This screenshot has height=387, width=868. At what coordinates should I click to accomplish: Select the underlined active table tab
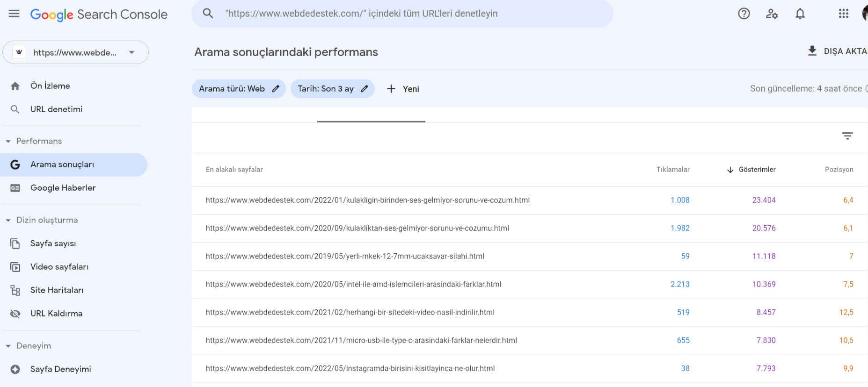371,115
